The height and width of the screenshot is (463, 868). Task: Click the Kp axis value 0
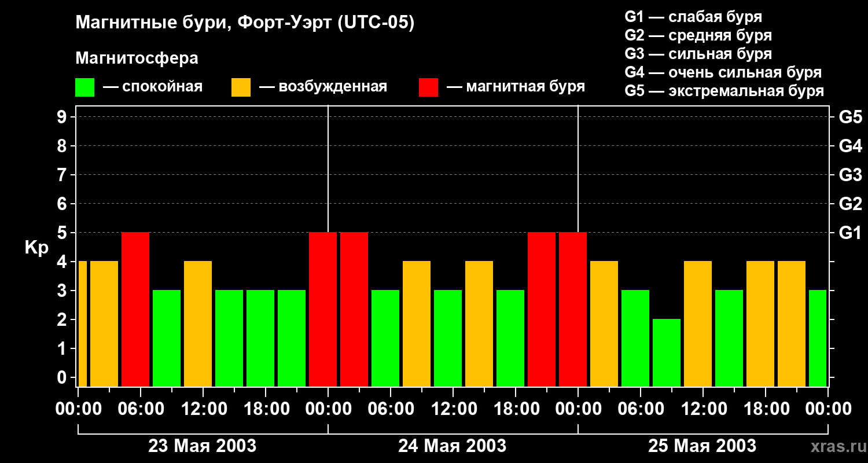[63, 378]
